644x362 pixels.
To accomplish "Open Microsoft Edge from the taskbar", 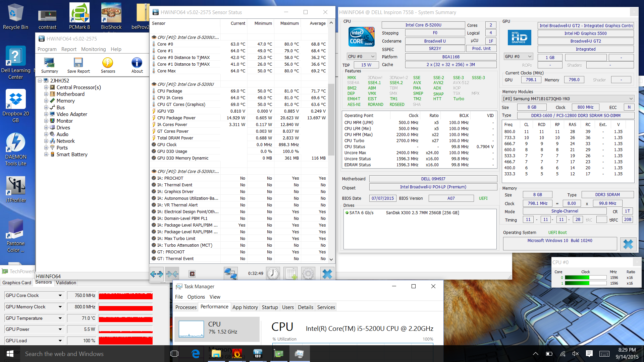I will 196,354.
